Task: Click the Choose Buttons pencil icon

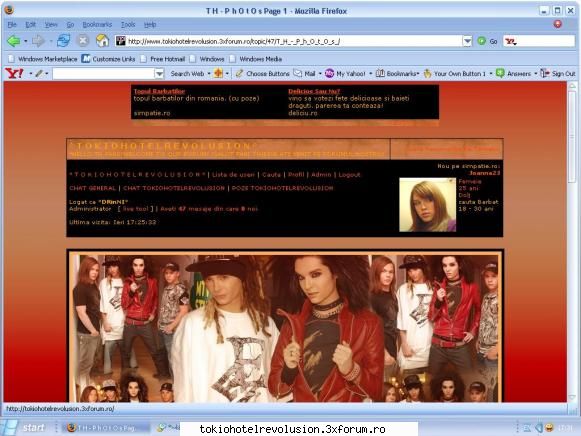Action: tap(239, 73)
